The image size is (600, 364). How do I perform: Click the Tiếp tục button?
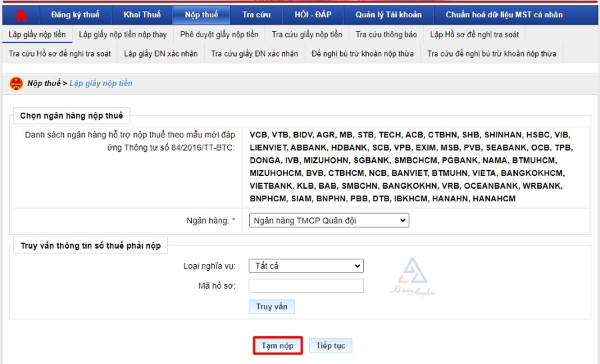click(331, 345)
